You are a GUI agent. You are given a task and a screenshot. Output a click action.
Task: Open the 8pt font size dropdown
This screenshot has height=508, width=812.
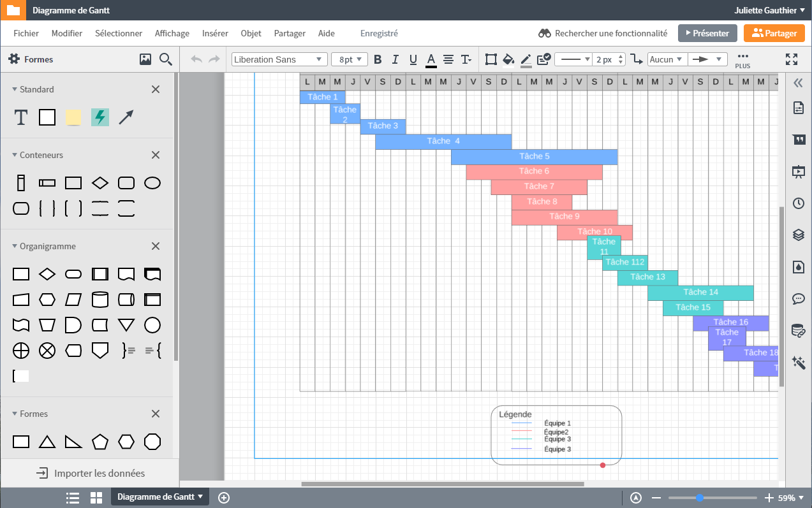(x=349, y=59)
